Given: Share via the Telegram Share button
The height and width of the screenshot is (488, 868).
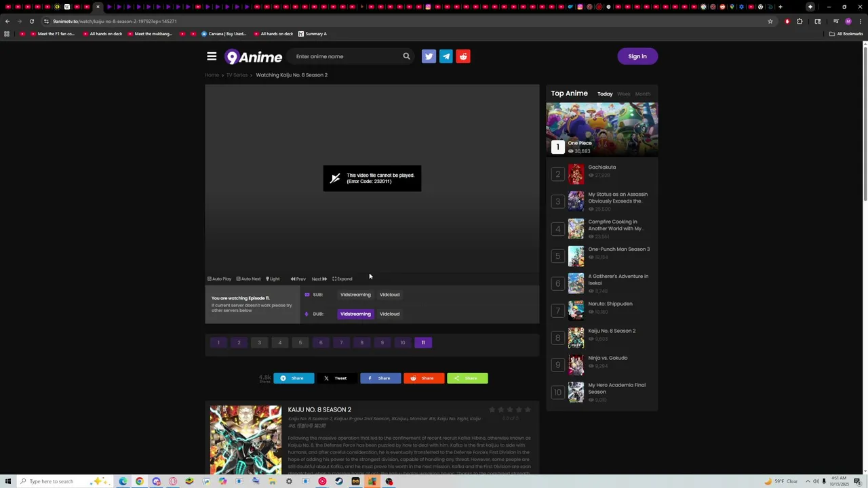Looking at the screenshot, I should click(294, 378).
